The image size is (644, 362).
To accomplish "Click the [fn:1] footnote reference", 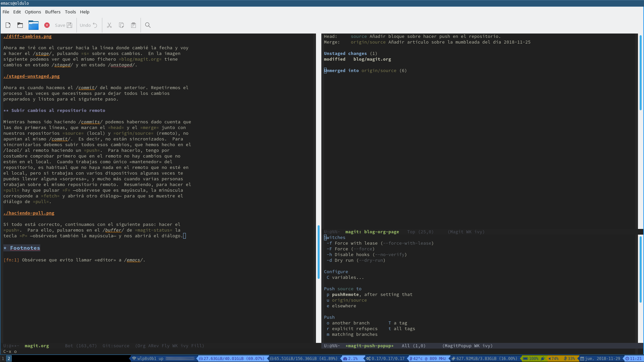I will (11, 260).
